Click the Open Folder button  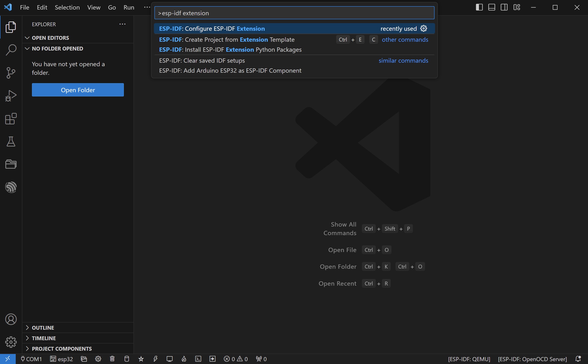(x=78, y=90)
